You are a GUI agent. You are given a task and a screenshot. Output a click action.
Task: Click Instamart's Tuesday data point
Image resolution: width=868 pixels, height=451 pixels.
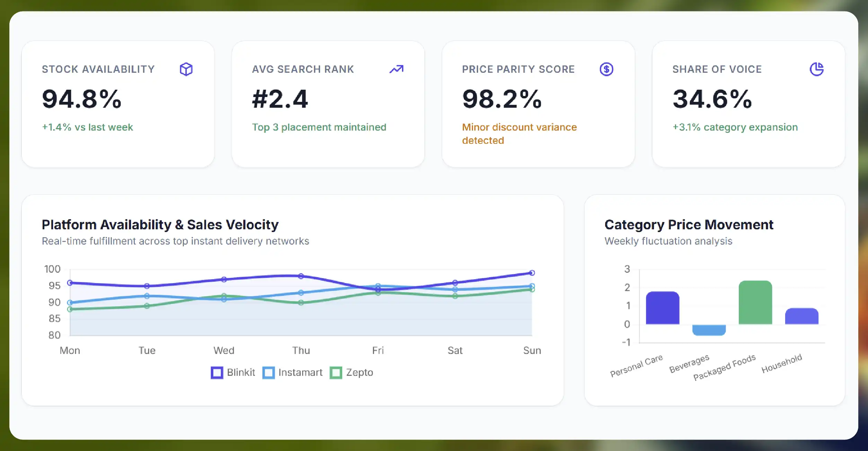pyautogui.click(x=147, y=296)
